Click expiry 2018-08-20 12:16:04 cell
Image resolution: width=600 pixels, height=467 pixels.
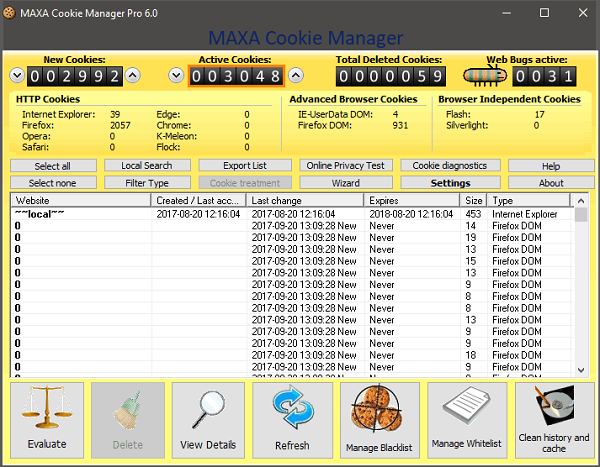pyautogui.click(x=411, y=214)
